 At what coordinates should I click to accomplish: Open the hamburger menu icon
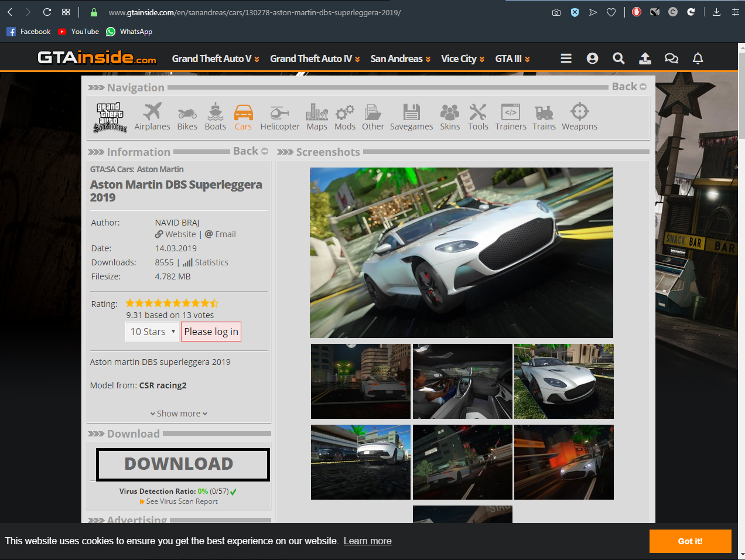[x=566, y=59]
